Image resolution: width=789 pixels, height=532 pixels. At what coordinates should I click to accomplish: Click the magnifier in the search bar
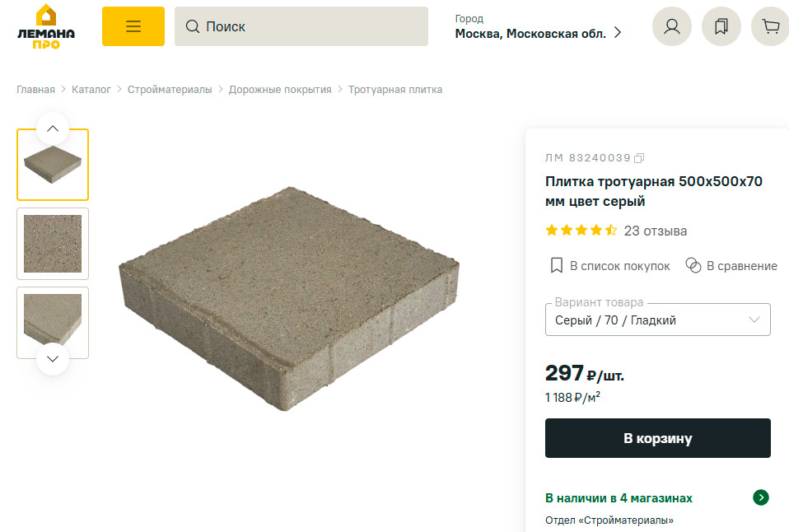(192, 26)
